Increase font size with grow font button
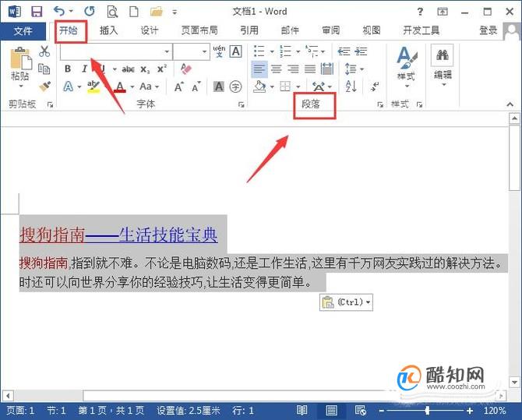The width and height of the screenshot is (522, 420). [179, 87]
